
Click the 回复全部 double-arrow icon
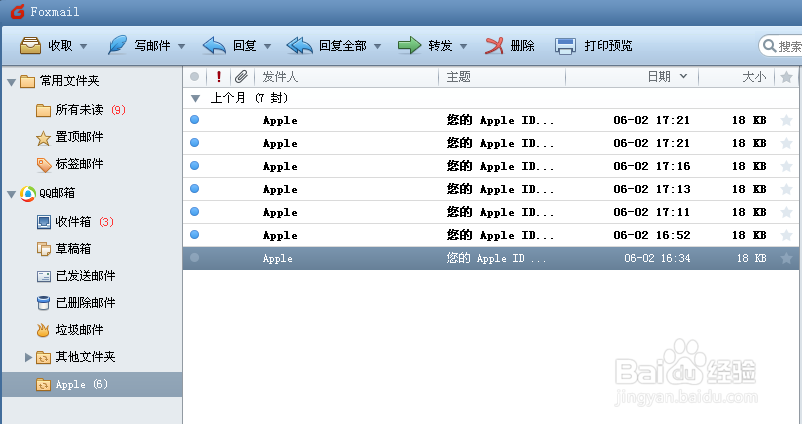click(x=300, y=46)
